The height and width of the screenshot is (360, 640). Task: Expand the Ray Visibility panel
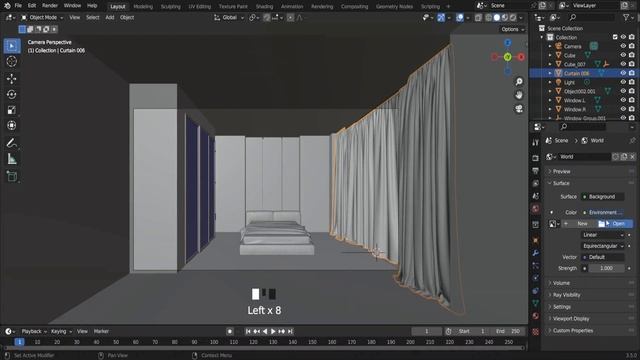pyautogui.click(x=566, y=295)
